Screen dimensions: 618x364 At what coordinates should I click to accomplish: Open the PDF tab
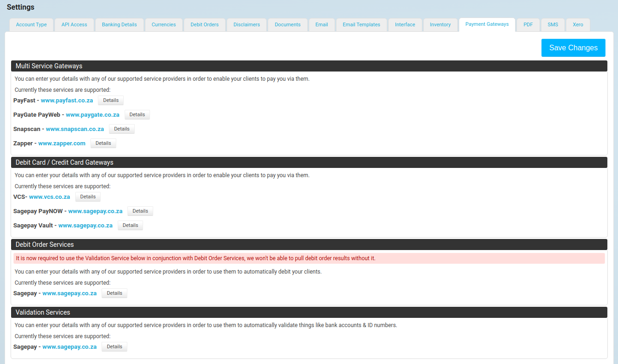[x=528, y=24]
